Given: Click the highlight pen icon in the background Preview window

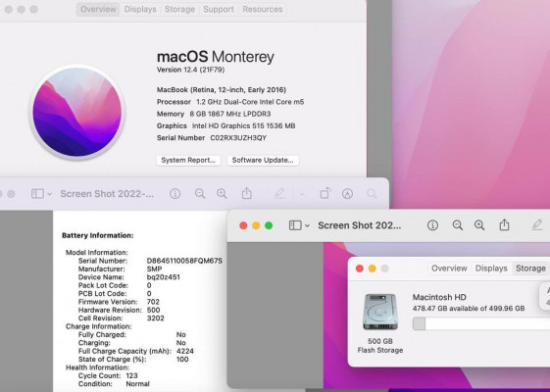Looking at the screenshot, I should click(x=279, y=193).
